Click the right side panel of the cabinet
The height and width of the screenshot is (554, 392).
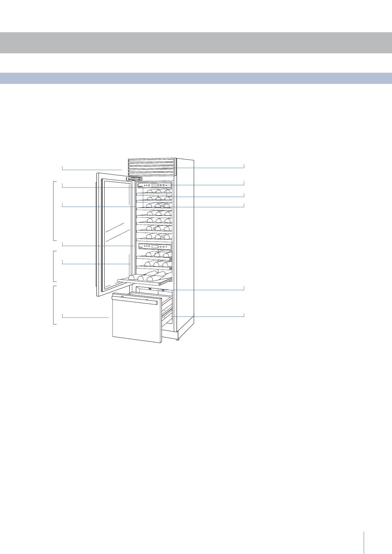(x=185, y=243)
